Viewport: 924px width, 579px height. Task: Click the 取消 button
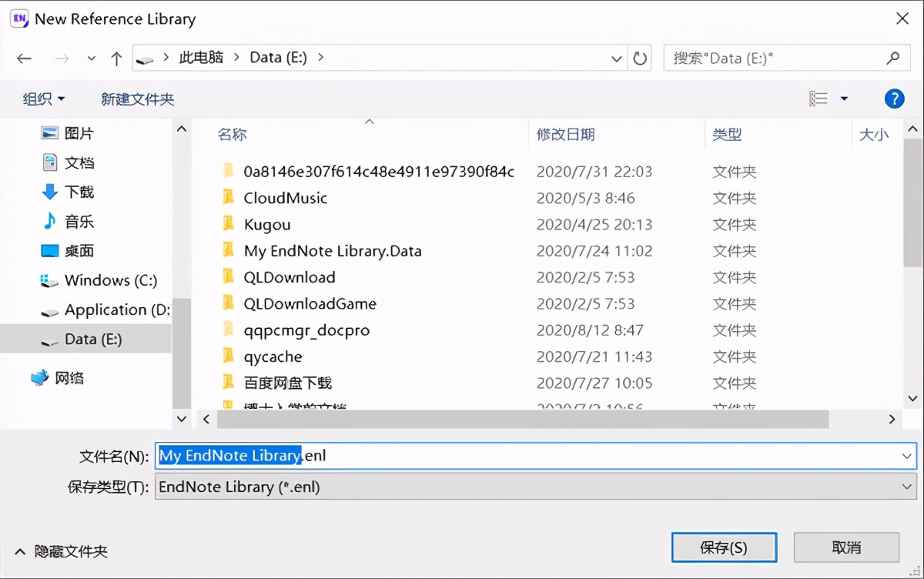click(846, 547)
